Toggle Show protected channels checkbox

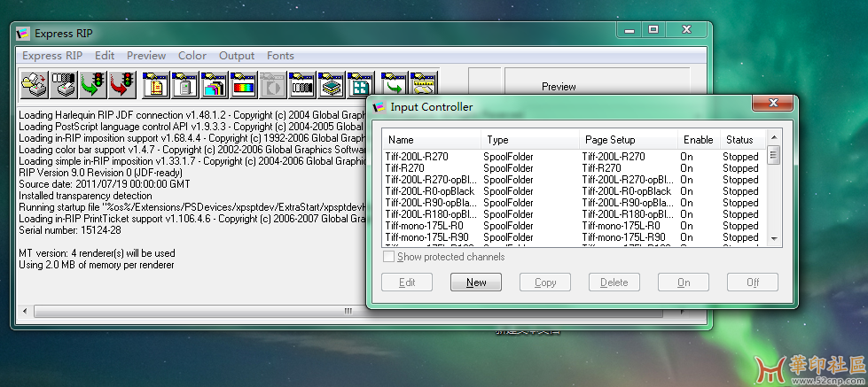[389, 257]
